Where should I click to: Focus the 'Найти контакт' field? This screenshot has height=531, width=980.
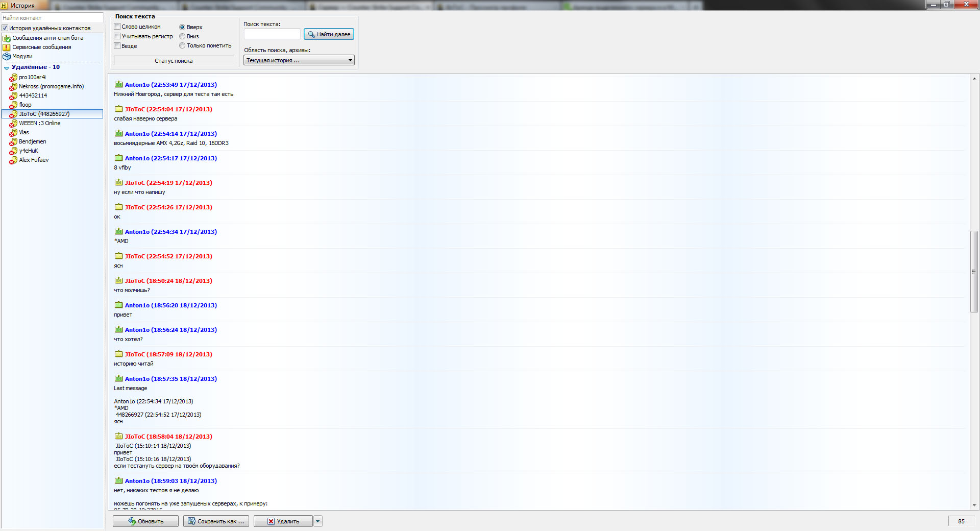tap(52, 18)
